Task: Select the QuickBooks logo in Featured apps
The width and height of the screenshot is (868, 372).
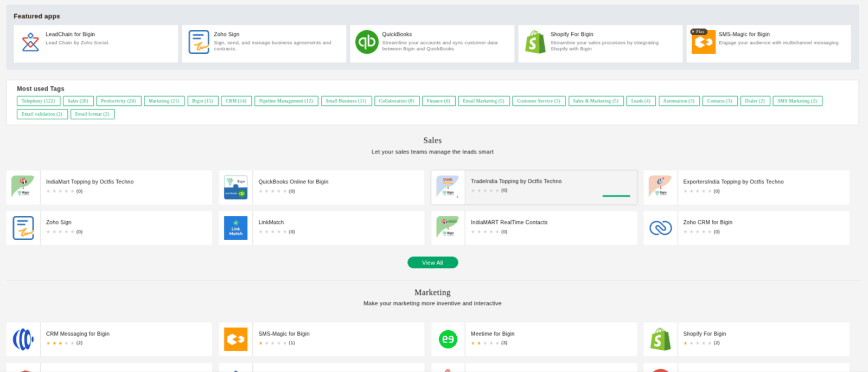Action: (x=367, y=42)
